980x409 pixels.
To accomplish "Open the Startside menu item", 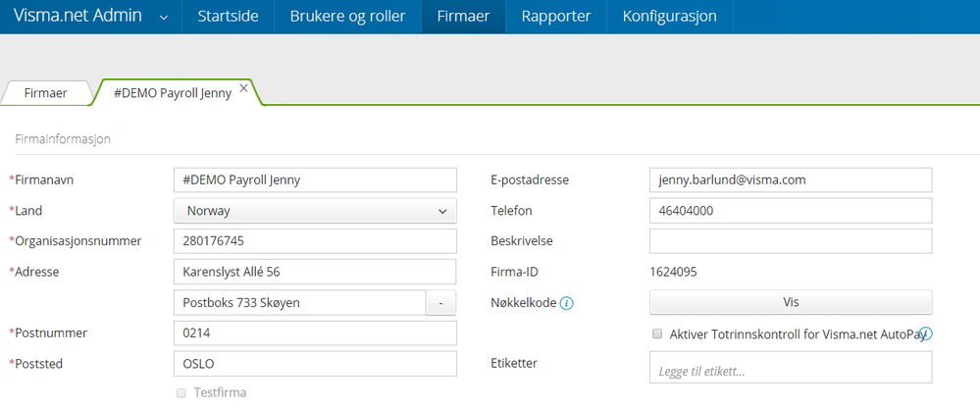I will (228, 17).
